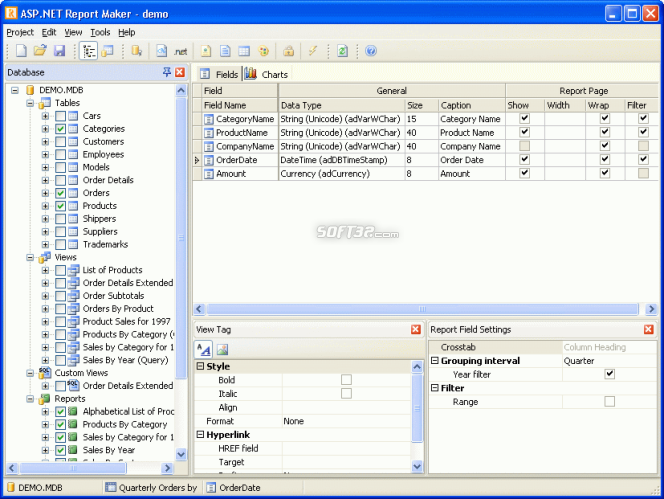
Task: Collapse the Custom Views node
Action: 30,373
